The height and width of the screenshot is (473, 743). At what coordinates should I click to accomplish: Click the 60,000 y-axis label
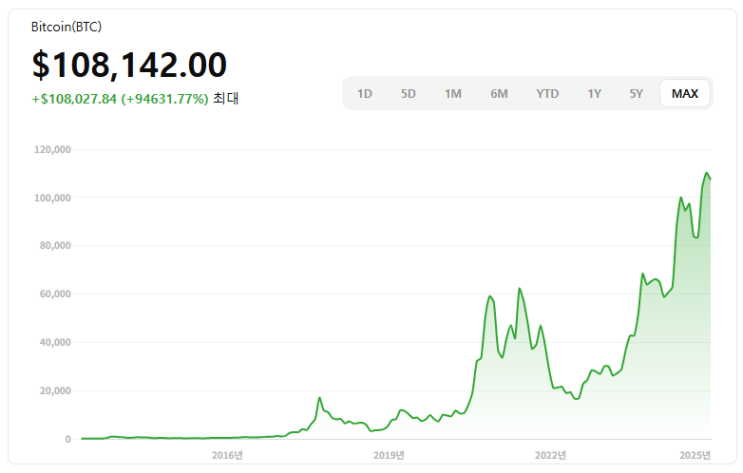coord(55,294)
